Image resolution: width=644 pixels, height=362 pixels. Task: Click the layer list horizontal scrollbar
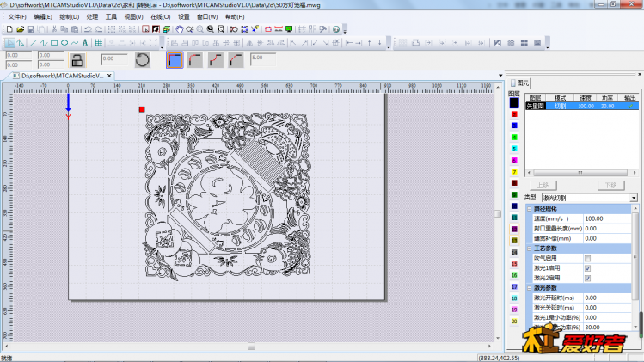581,173
